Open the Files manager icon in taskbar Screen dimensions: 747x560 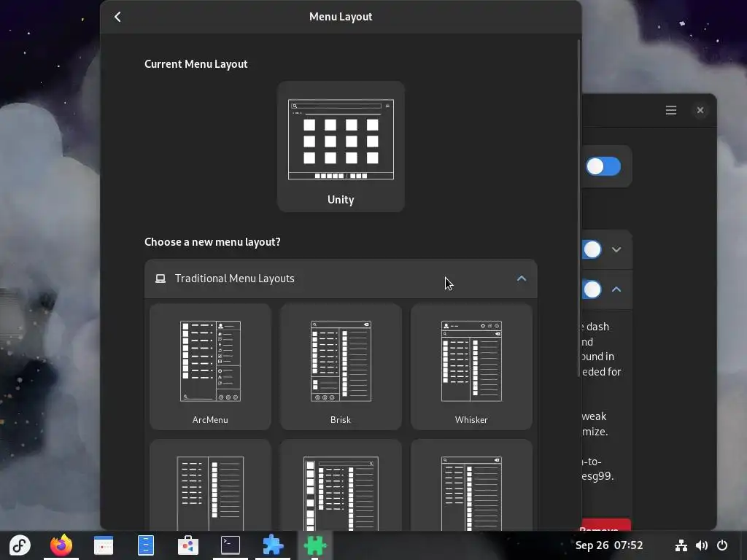(146, 545)
